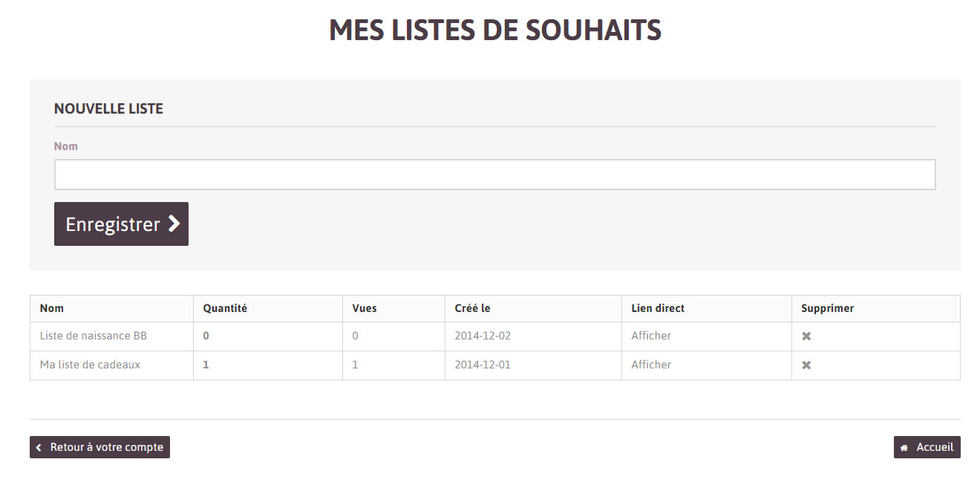
Task: Click in the Nom text field
Action: pyautogui.click(x=494, y=175)
